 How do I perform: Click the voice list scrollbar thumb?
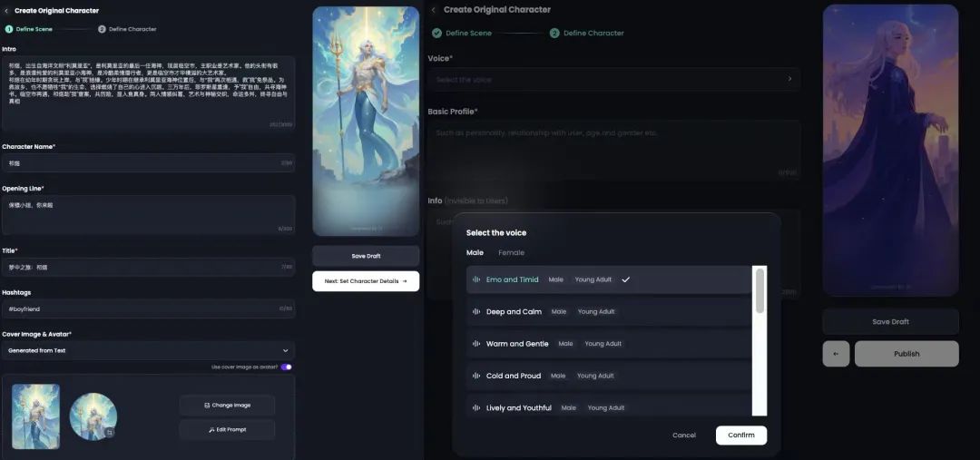pyautogui.click(x=759, y=291)
